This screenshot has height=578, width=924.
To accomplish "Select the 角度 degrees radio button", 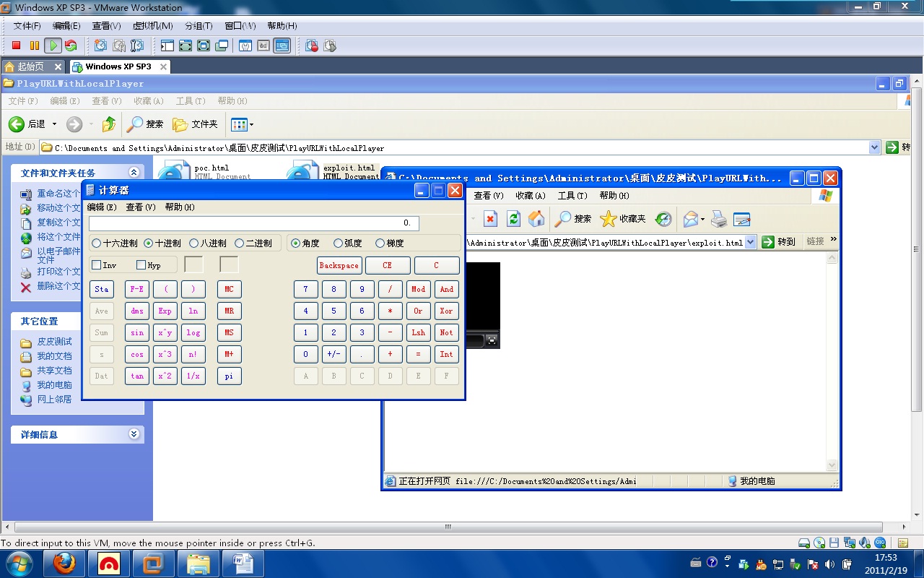I will (x=305, y=243).
